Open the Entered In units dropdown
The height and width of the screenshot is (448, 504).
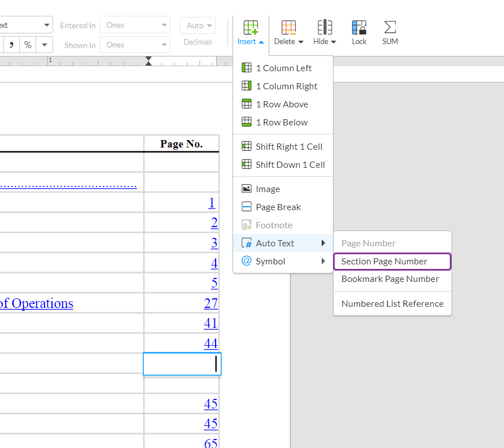click(x=134, y=25)
